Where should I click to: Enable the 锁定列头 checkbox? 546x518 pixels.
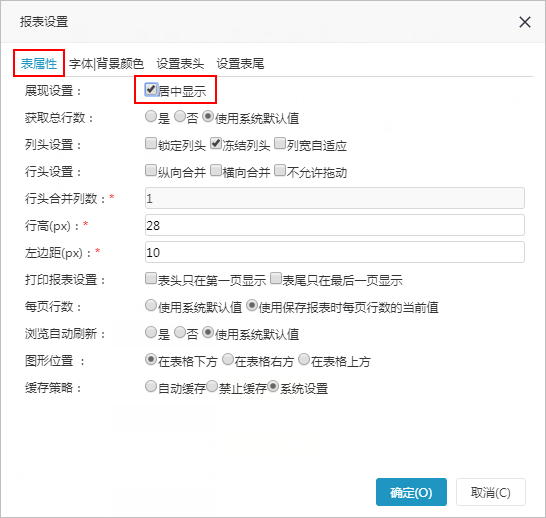coord(151,143)
